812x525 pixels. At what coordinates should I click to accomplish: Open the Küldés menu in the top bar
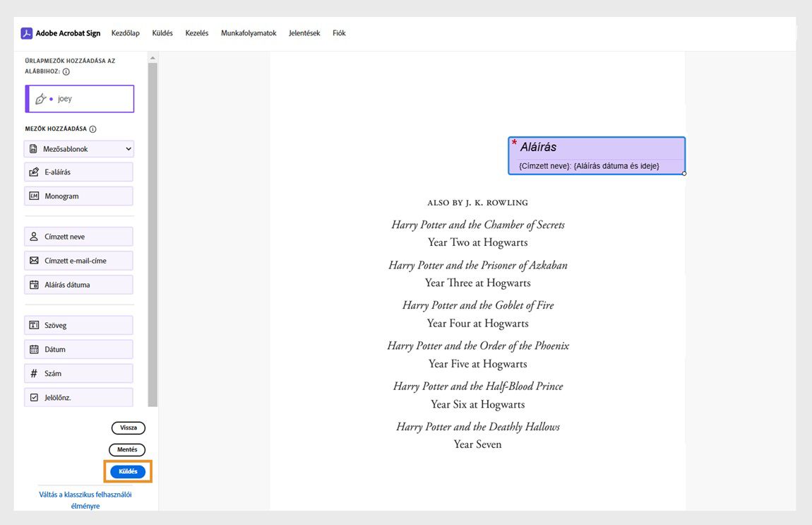(162, 33)
